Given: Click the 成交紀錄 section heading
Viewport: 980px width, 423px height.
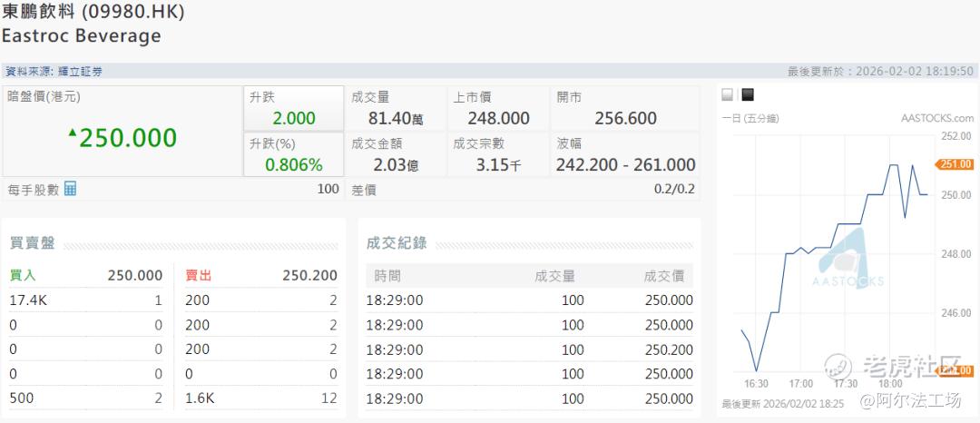Looking at the screenshot, I should tap(397, 243).
